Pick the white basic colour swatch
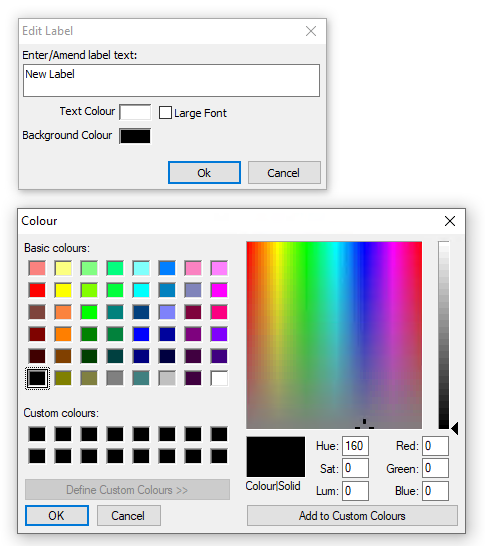This screenshot has width=485, height=546. pos(219,378)
